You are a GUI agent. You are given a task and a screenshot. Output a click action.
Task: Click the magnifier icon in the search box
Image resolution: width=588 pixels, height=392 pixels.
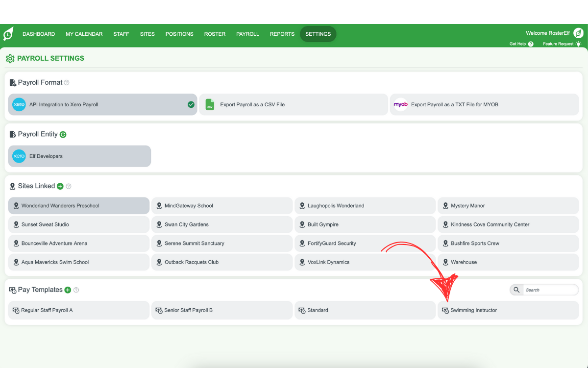(516, 290)
